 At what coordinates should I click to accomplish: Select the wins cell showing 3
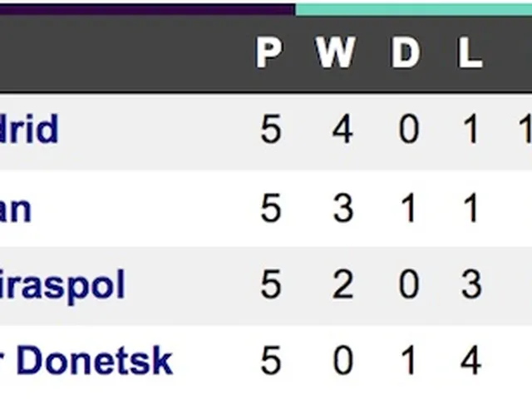(342, 209)
